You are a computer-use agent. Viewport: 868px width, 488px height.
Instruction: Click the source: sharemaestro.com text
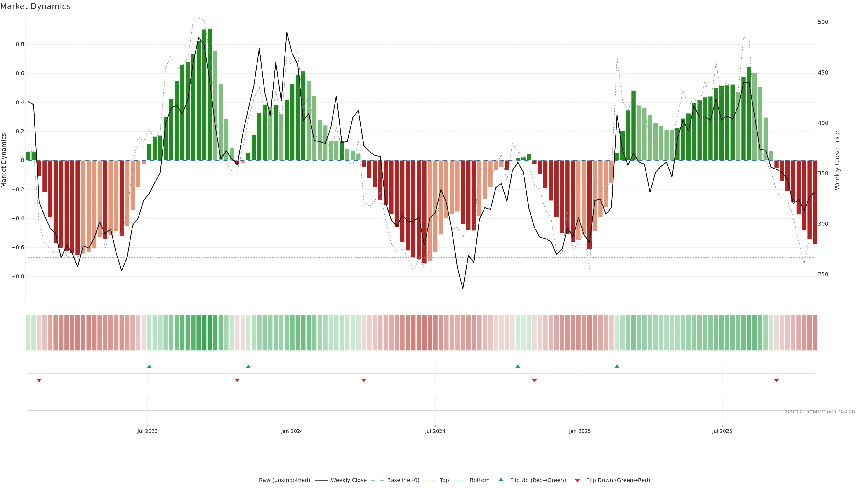click(x=821, y=411)
